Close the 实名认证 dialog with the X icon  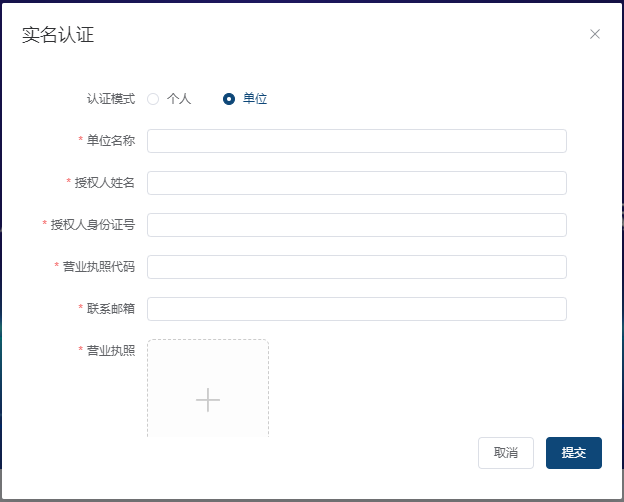click(595, 34)
